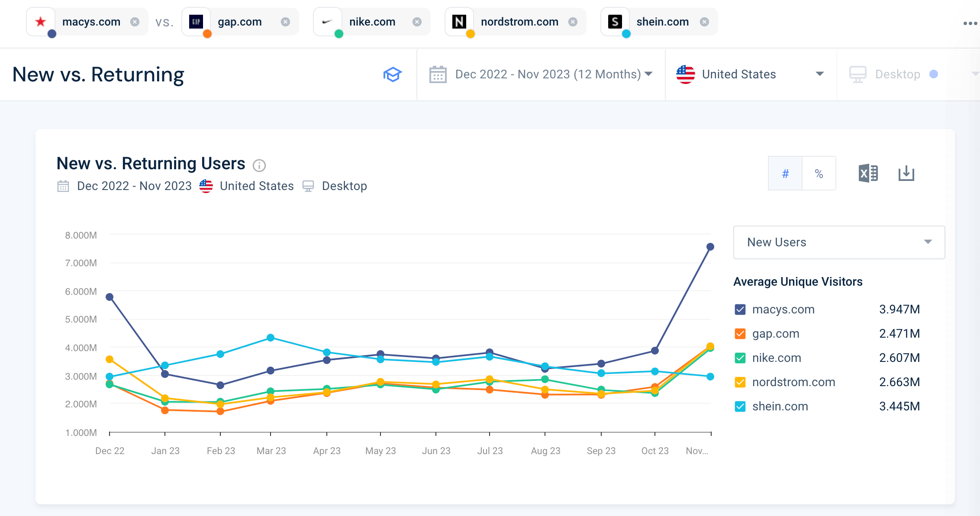Open the graduation cap learning icon
The width and height of the screenshot is (980, 516).
(393, 74)
